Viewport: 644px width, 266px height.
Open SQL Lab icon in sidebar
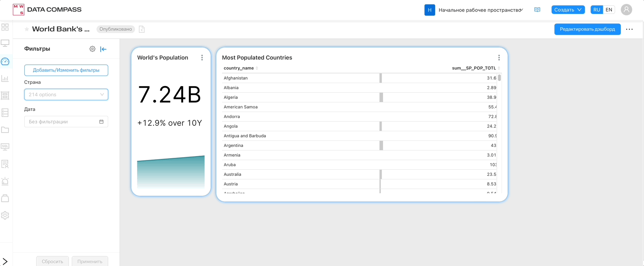[x=5, y=147]
